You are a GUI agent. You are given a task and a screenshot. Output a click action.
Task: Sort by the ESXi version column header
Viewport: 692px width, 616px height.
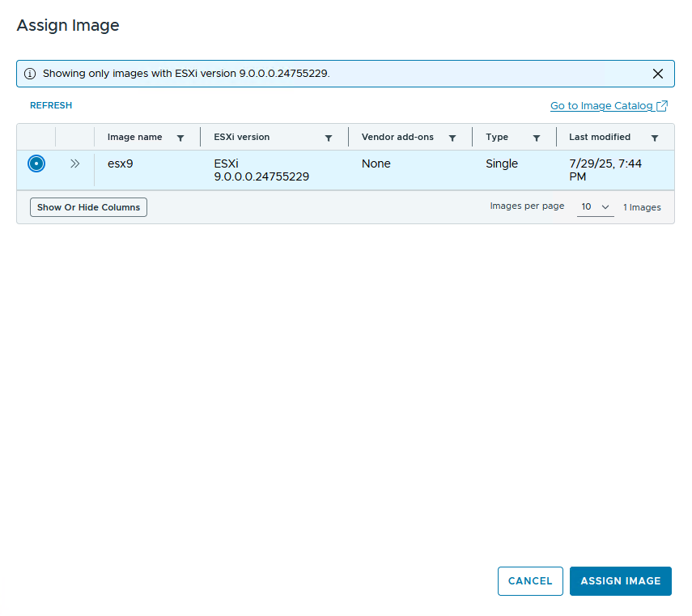[241, 138]
